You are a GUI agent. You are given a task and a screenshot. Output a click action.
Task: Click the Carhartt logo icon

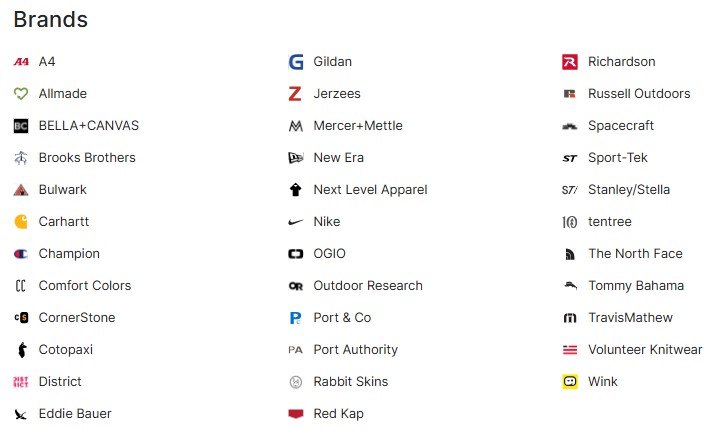click(x=21, y=222)
